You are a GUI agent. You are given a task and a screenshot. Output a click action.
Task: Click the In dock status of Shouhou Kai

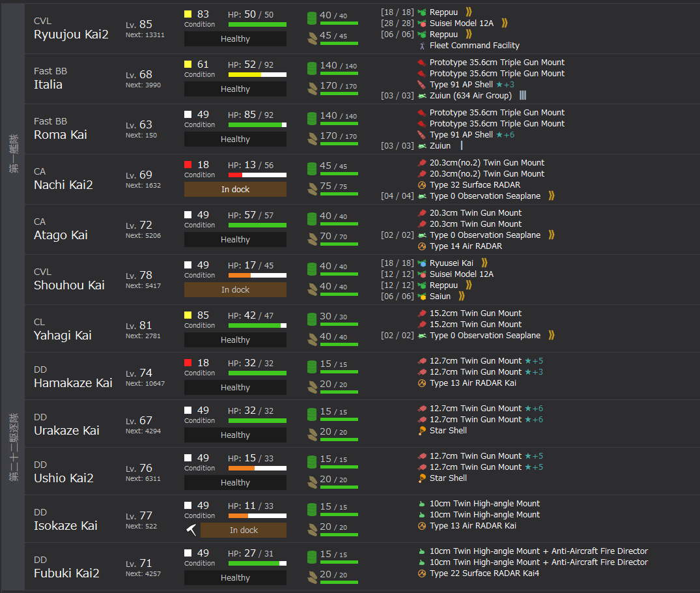(x=235, y=289)
